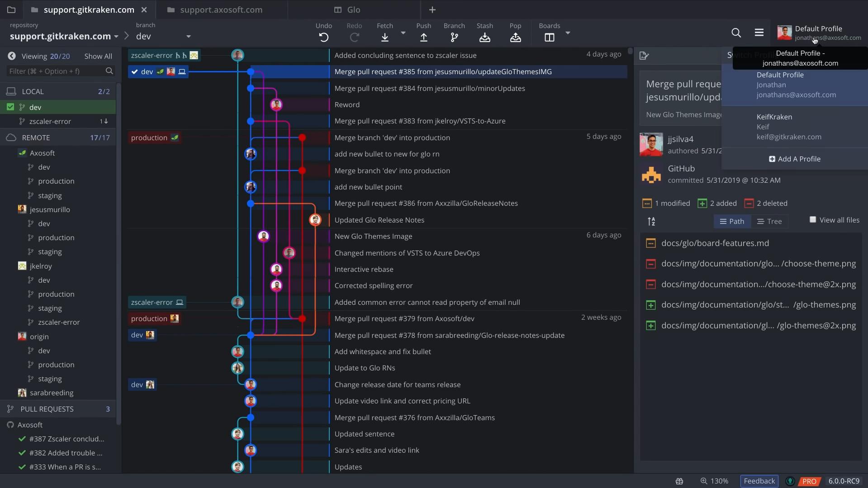Collapse the left panel with back arrow
This screenshot has width=868, height=488.
pyautogui.click(x=12, y=56)
